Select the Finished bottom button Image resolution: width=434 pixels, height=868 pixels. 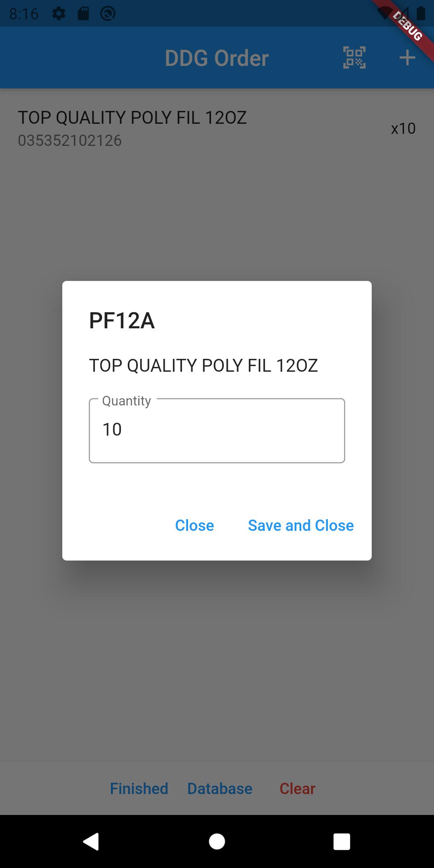tap(139, 788)
